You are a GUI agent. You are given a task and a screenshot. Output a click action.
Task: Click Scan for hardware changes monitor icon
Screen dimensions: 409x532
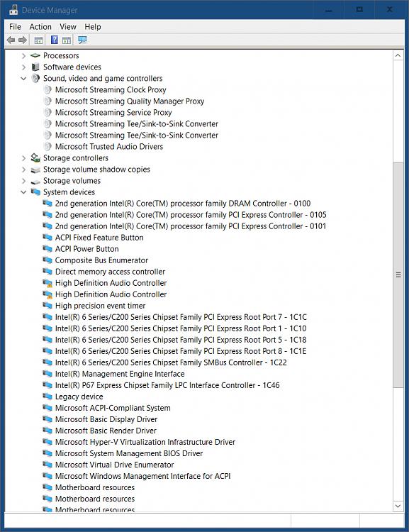point(82,40)
